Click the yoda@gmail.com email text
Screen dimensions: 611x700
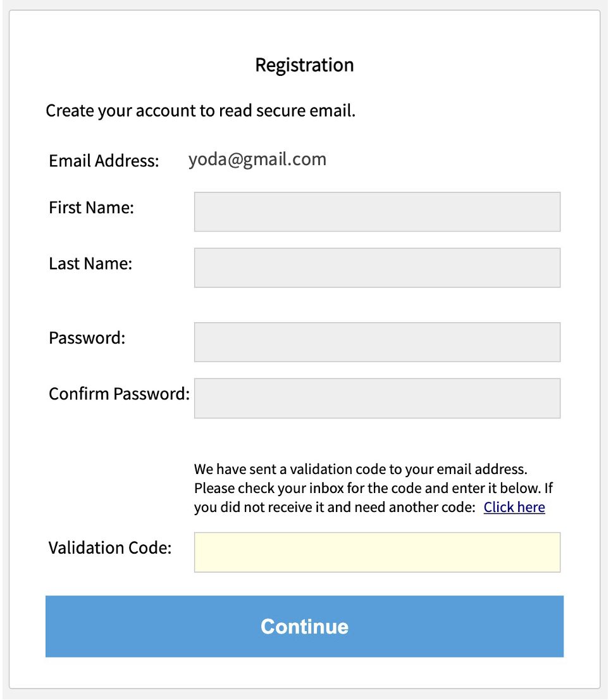click(x=257, y=159)
